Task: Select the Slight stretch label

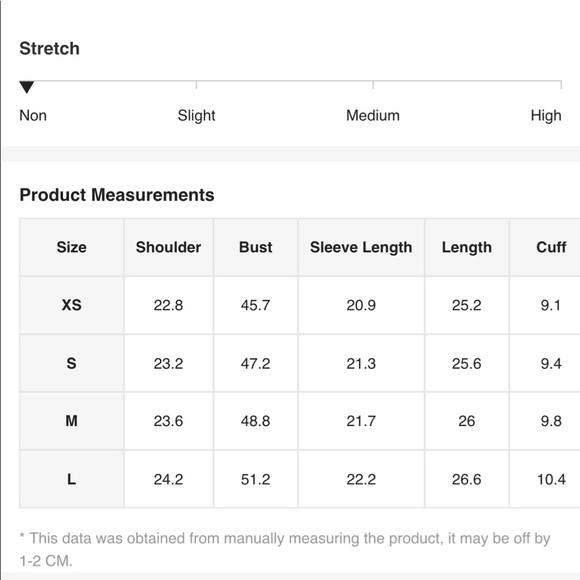Action: [196, 115]
